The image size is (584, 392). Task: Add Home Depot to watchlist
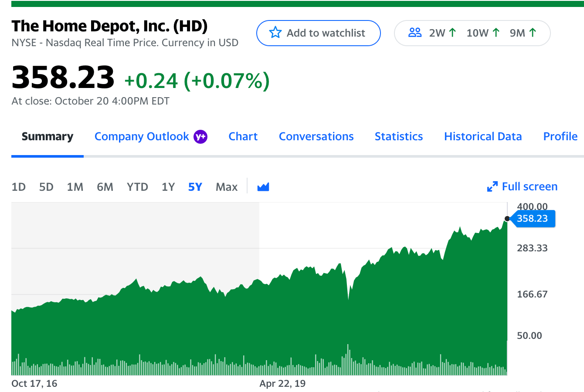319,33
